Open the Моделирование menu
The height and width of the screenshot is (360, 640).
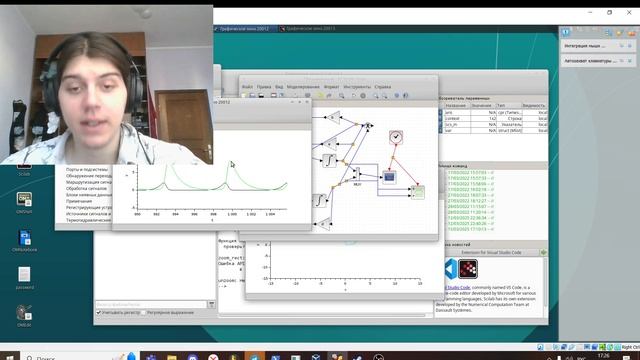click(x=303, y=87)
